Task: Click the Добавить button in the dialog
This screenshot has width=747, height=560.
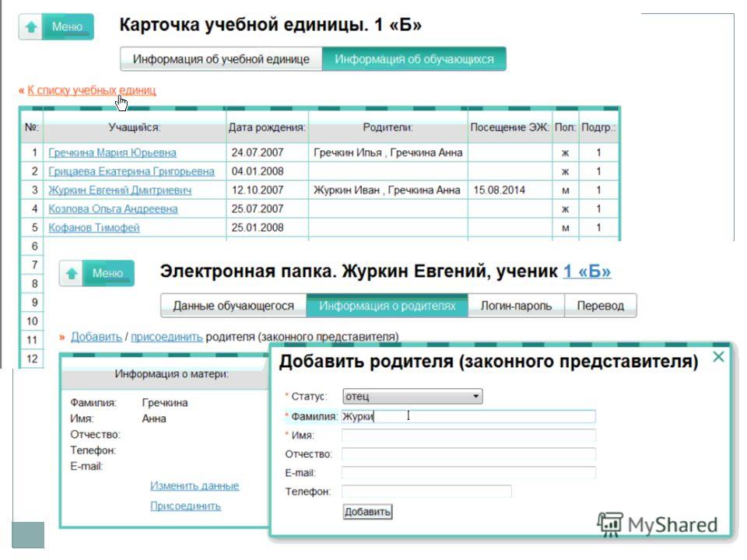Action: click(x=367, y=512)
